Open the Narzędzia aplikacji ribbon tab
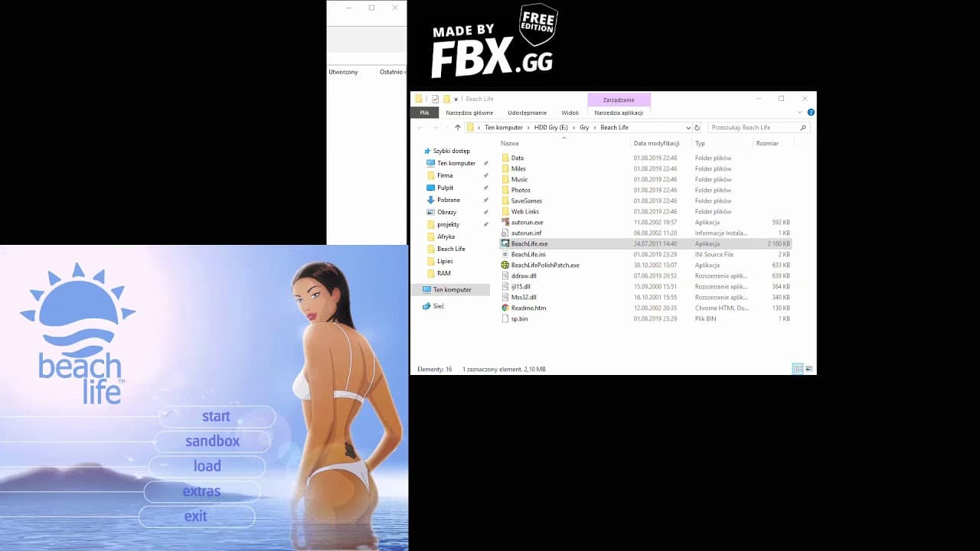The width and height of the screenshot is (980, 551). [619, 112]
